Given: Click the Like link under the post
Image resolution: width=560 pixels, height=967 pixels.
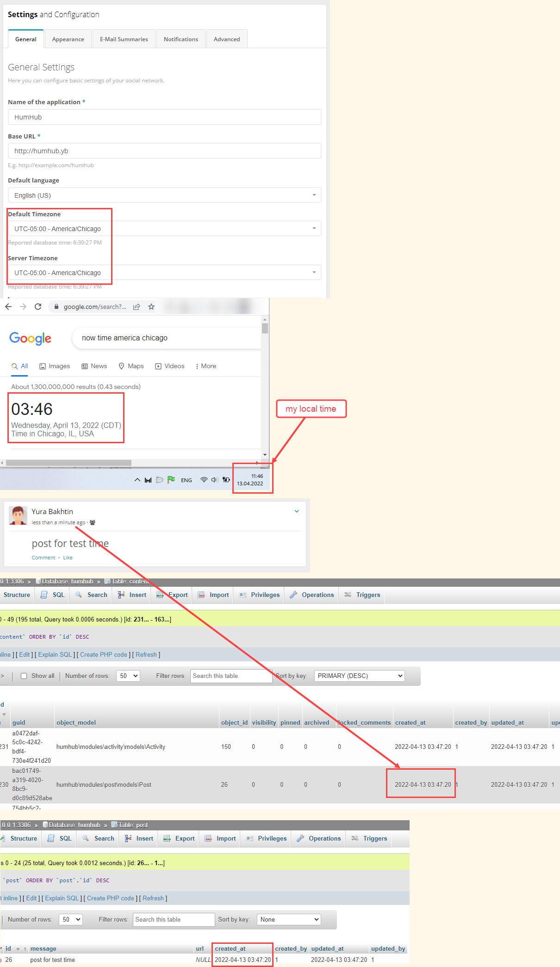Looking at the screenshot, I should [x=68, y=558].
